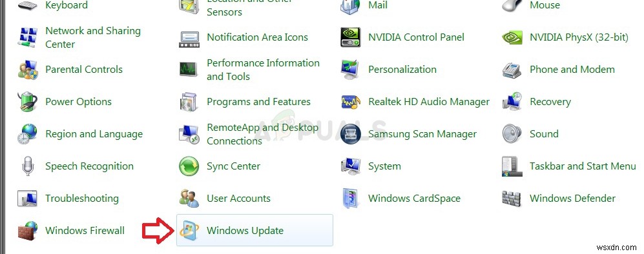This screenshot has width=644, height=254.
Task: Click the Sound speaker icon
Action: [512, 134]
